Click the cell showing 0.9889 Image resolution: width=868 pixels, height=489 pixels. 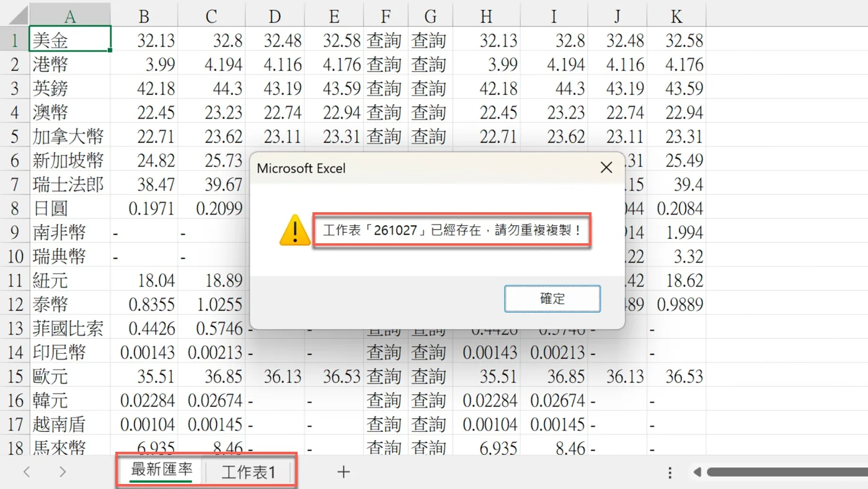pos(676,304)
